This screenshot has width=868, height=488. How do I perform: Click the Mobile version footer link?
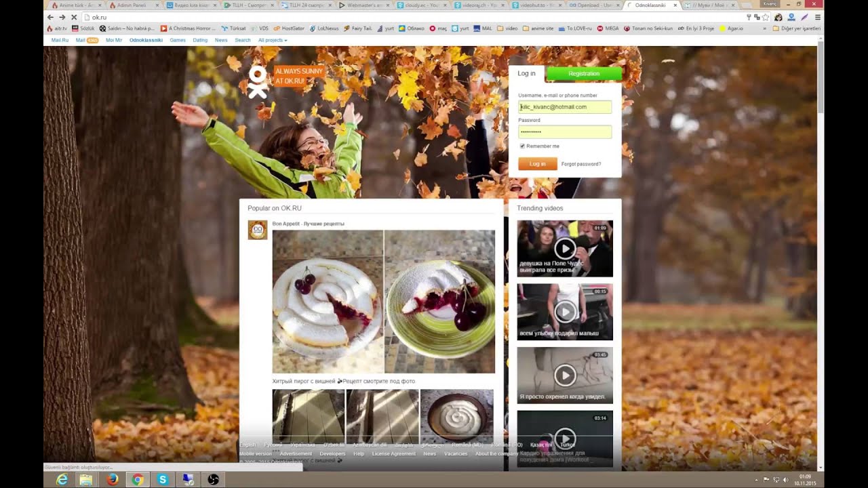[255, 453]
